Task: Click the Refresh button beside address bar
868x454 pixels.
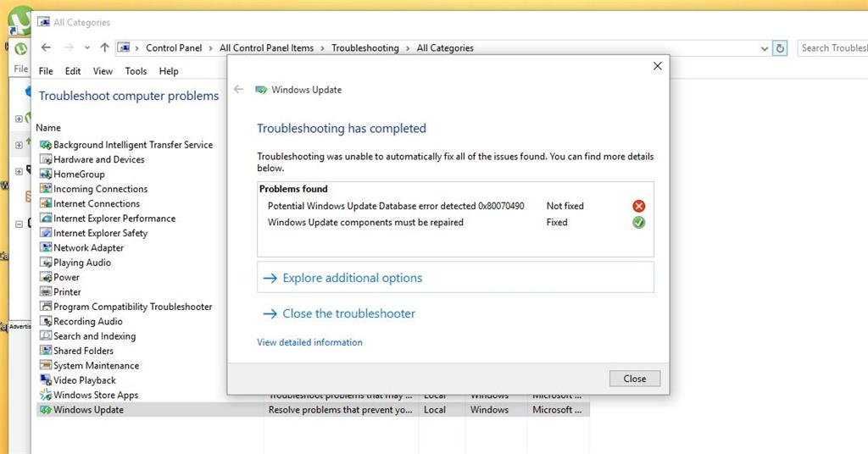Action: tap(780, 48)
